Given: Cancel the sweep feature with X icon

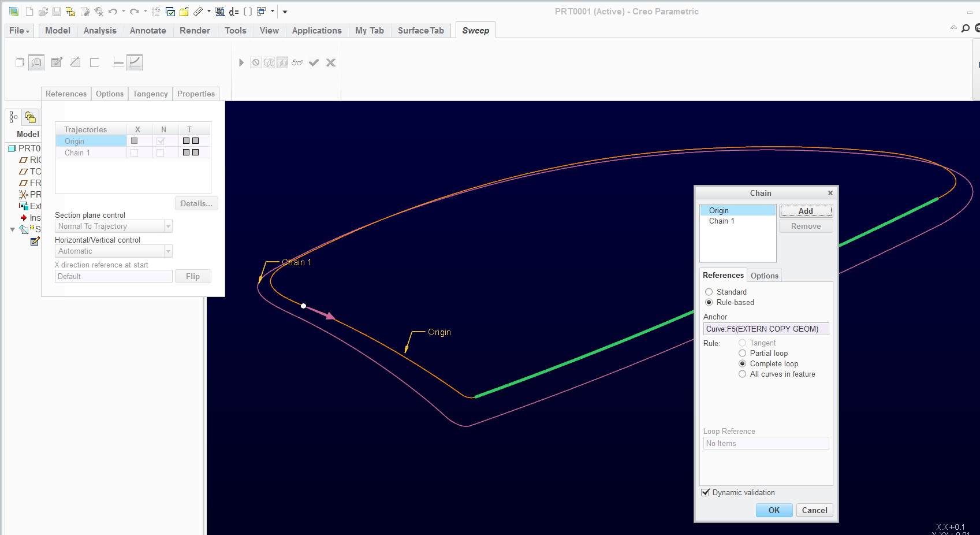Looking at the screenshot, I should pos(331,62).
